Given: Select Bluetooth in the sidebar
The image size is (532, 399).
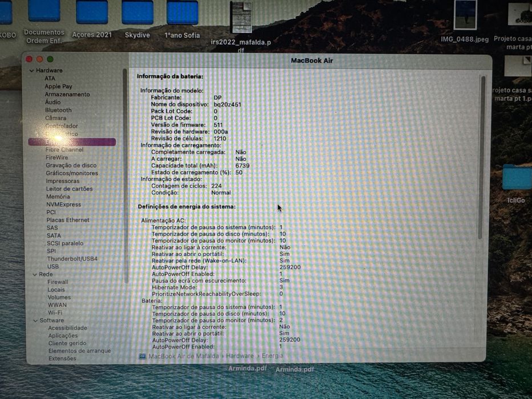Looking at the screenshot, I should (58, 110).
